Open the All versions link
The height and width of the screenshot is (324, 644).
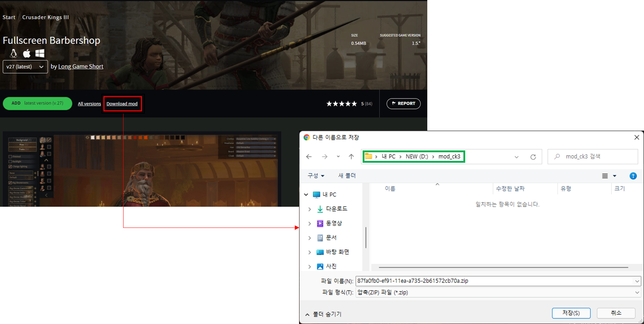[x=89, y=104]
